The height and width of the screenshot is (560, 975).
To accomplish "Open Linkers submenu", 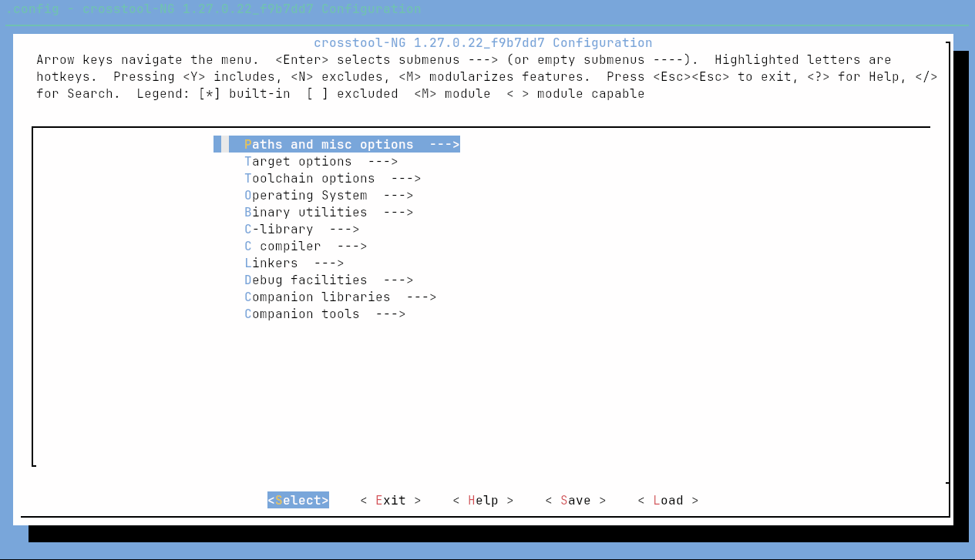I will click(294, 263).
